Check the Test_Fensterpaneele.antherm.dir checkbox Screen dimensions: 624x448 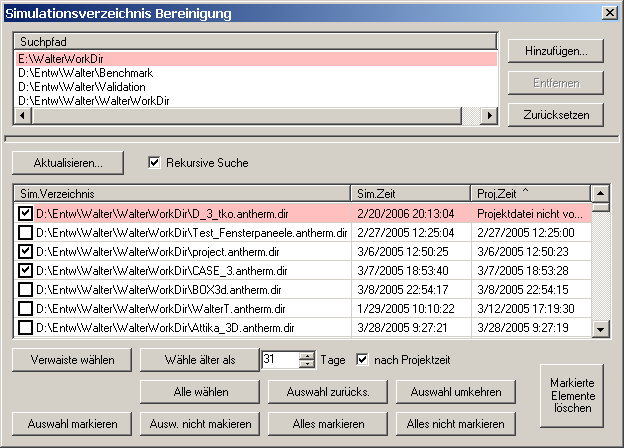tap(25, 232)
